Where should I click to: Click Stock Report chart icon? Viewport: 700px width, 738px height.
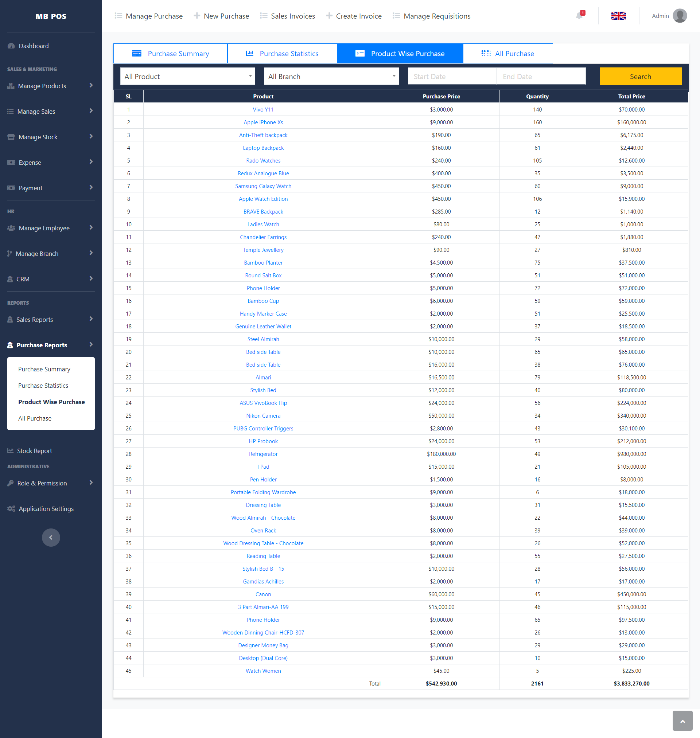(x=11, y=451)
